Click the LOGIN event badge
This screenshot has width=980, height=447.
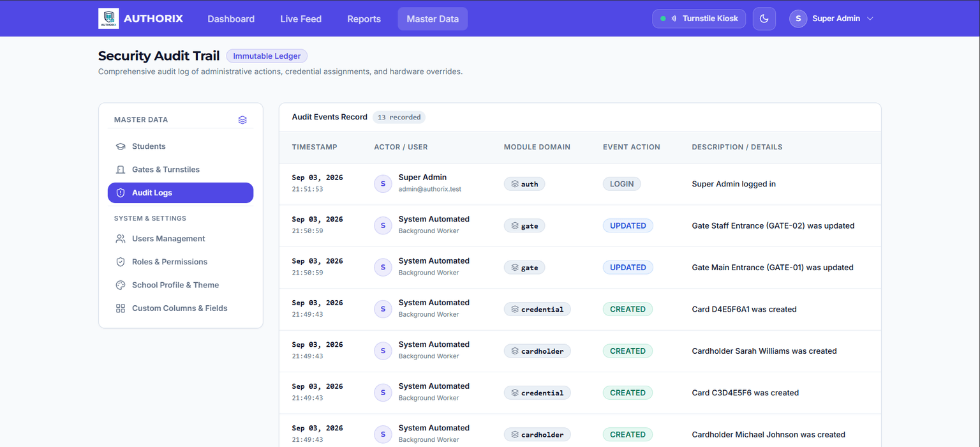point(621,184)
